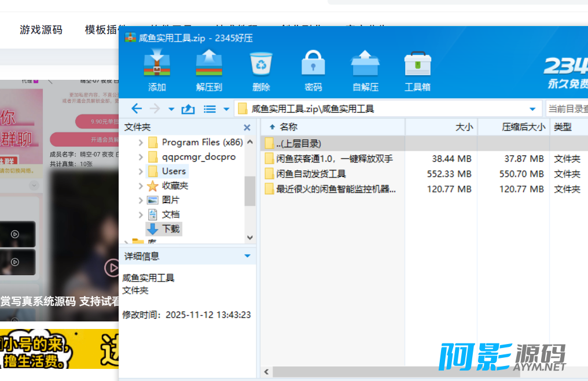Go back with the blue left arrow
Screen dimensions: 588x381
pos(137,109)
